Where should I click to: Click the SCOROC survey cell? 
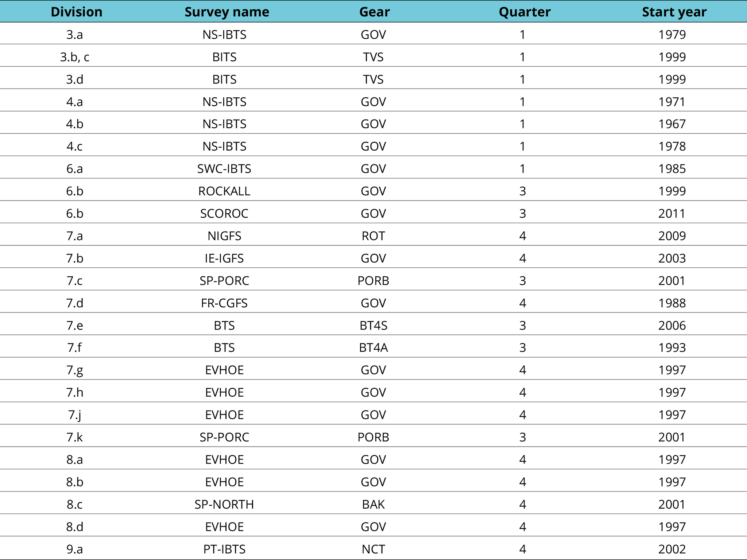224,214
